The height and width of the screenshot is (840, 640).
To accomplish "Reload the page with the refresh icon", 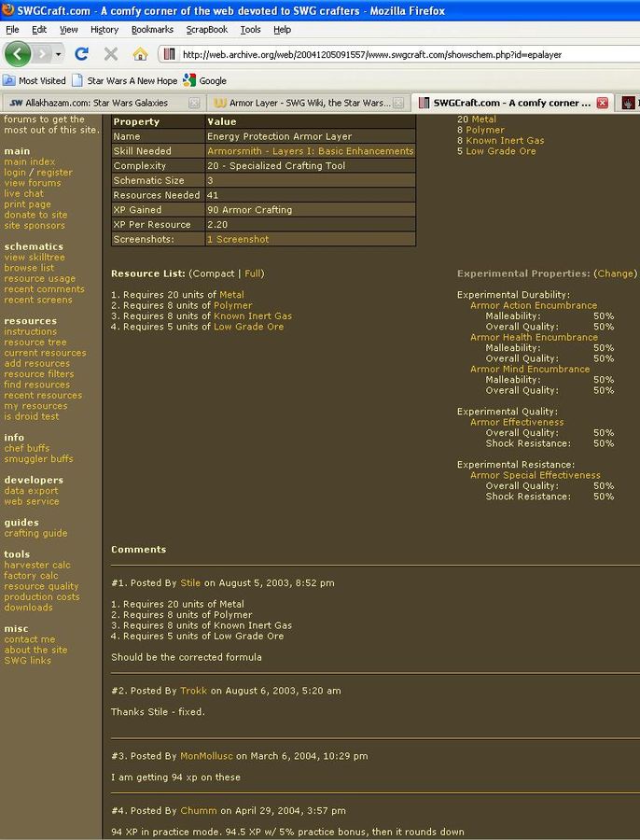I will 82,54.
